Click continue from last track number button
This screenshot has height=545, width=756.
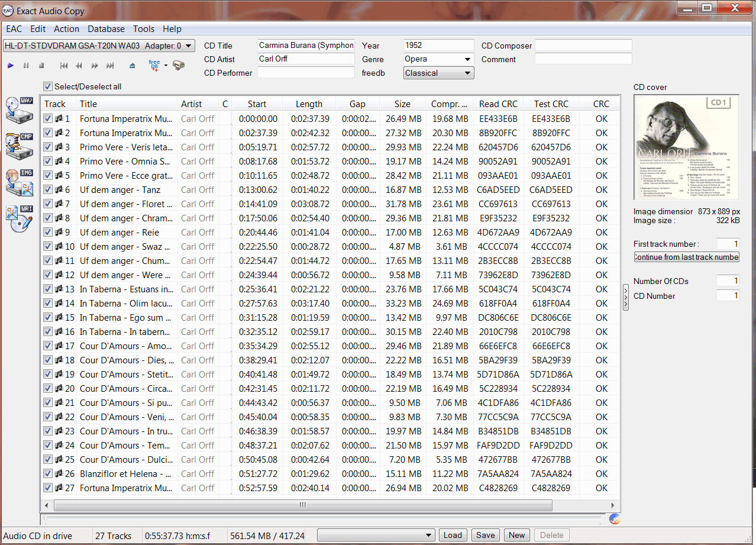click(x=686, y=257)
